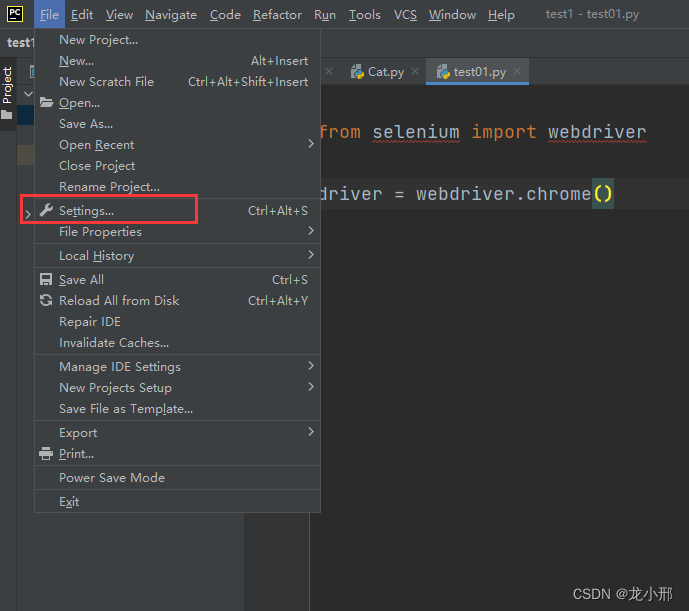This screenshot has width=689, height=611.
Task: Click the Open folder icon in File menu
Action: coord(46,102)
